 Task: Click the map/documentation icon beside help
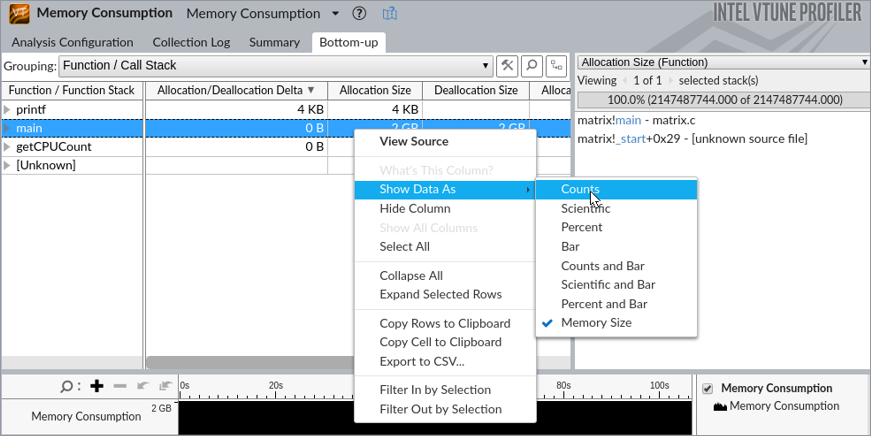pyautogui.click(x=390, y=14)
